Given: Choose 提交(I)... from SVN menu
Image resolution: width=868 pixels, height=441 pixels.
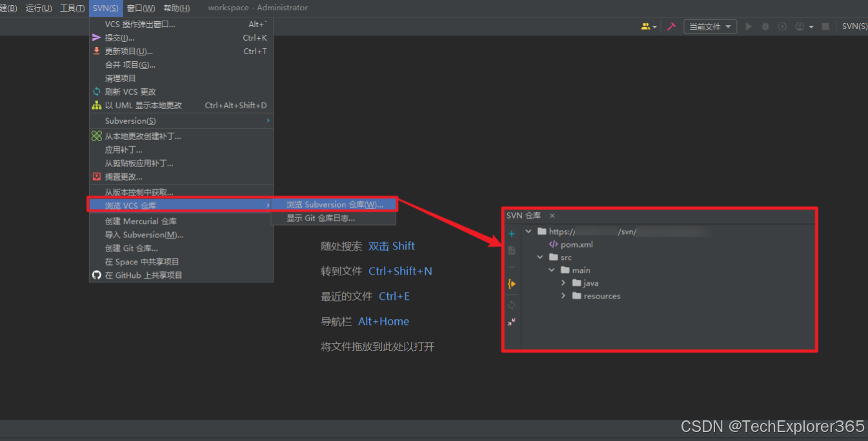Looking at the screenshot, I should click(x=181, y=38).
